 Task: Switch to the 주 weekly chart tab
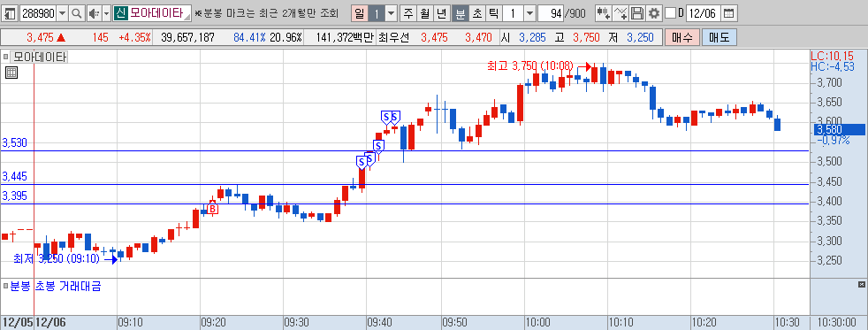point(408,12)
